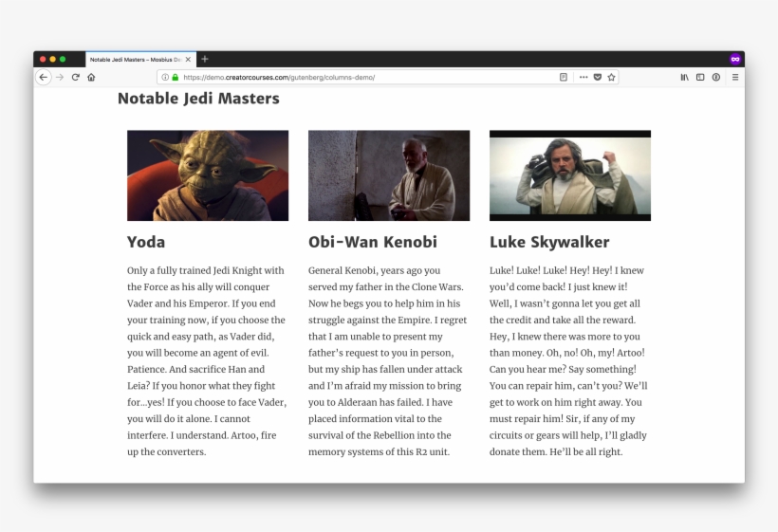This screenshot has width=778, height=532.
Task: Click the yellow minimize window button
Action: tap(52, 60)
